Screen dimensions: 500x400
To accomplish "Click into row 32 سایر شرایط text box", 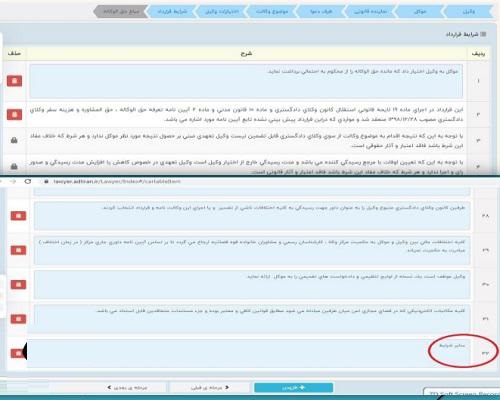I will [x=248, y=353].
